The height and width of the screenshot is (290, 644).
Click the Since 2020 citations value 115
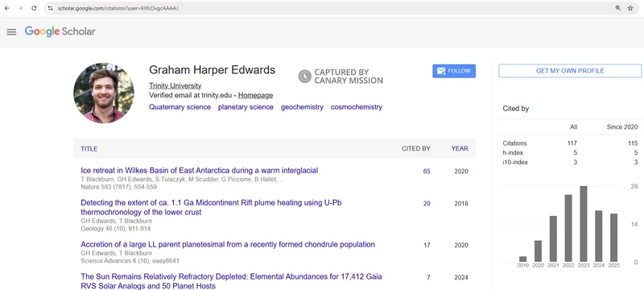(633, 143)
